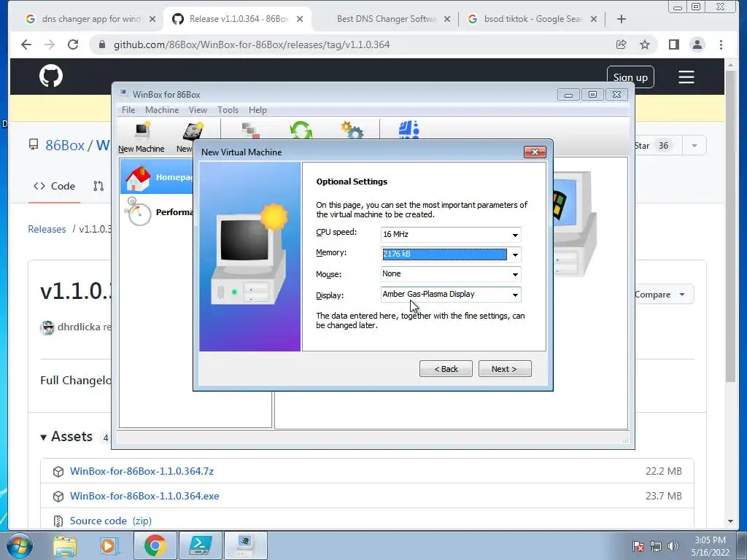
Task: Open the View menu
Action: pyautogui.click(x=198, y=110)
